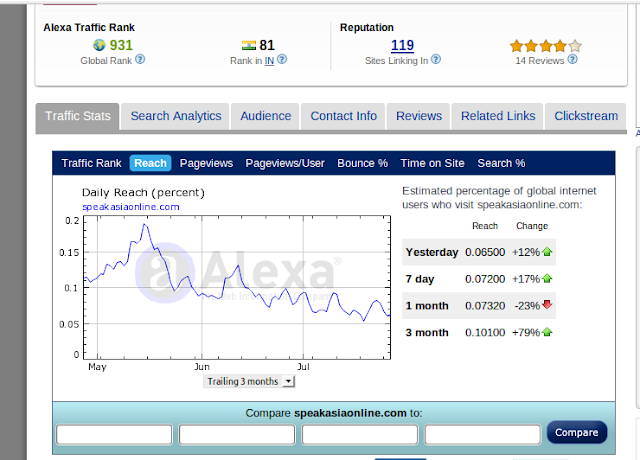Click the +12% change value
The width and height of the screenshot is (640, 460).
[526, 252]
